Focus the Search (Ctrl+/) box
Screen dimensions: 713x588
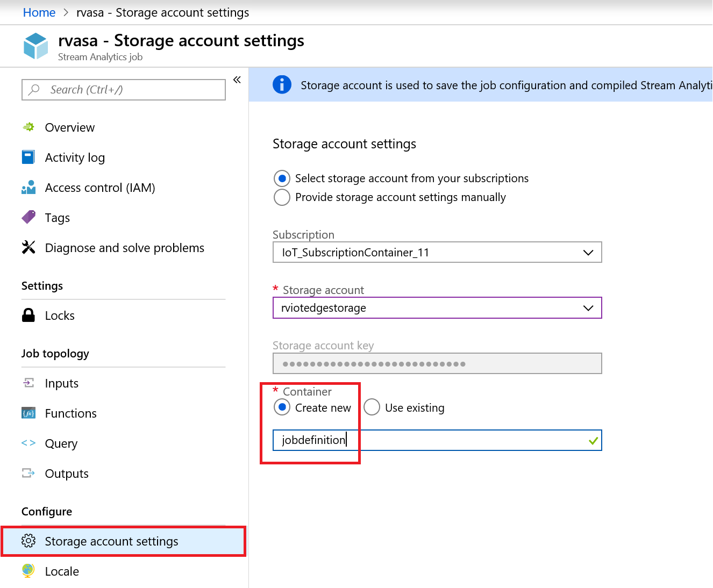124,90
